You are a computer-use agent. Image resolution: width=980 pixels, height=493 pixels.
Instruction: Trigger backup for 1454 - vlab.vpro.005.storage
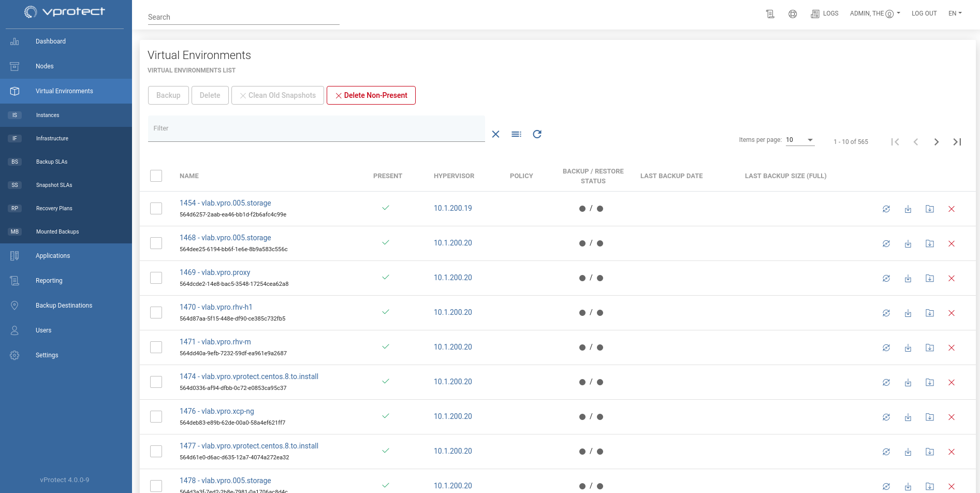[x=886, y=209]
